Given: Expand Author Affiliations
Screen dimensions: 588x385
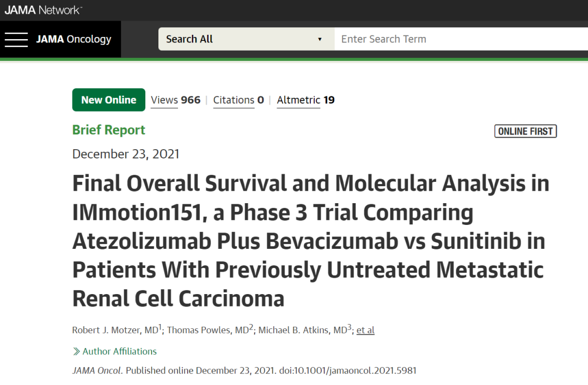Looking at the screenshot, I should click(119, 351).
